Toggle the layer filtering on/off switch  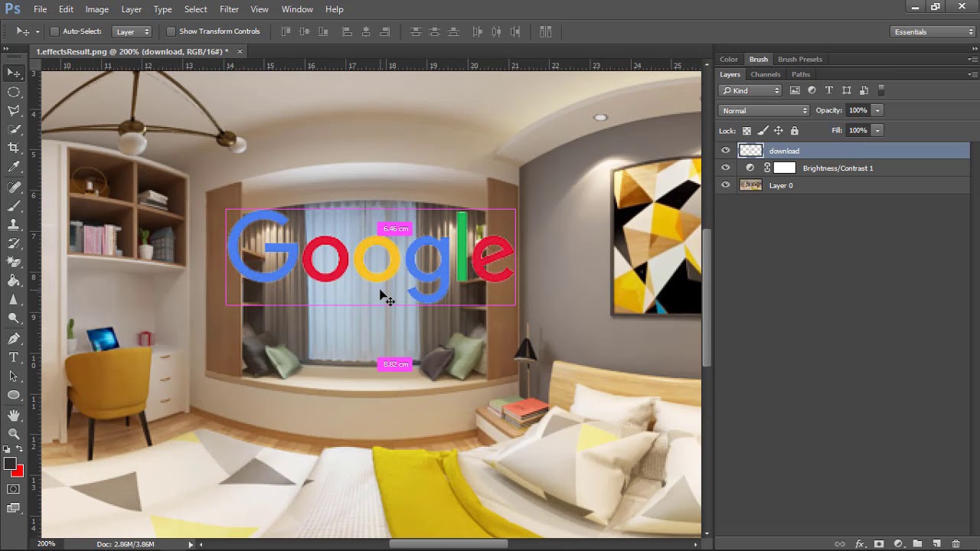881,90
